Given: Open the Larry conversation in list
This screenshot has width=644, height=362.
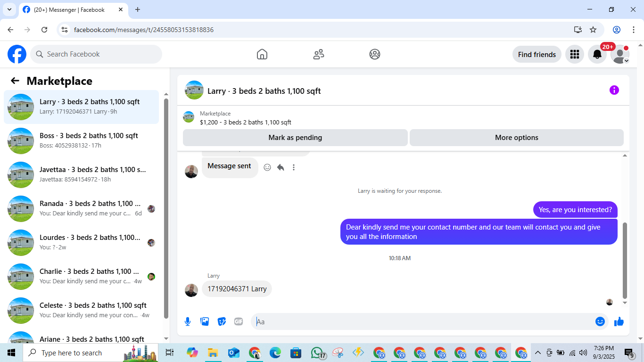Looking at the screenshot, I should coord(82,107).
